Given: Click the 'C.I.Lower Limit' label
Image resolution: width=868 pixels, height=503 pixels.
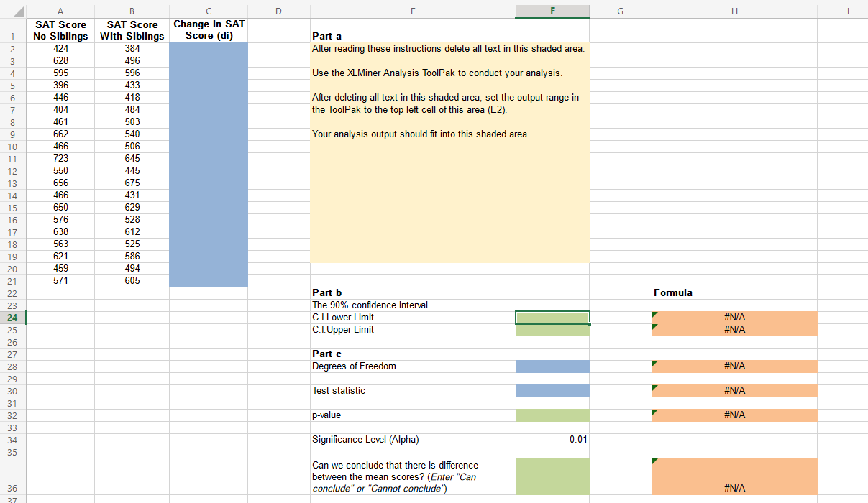Looking at the screenshot, I should click(x=342, y=318).
